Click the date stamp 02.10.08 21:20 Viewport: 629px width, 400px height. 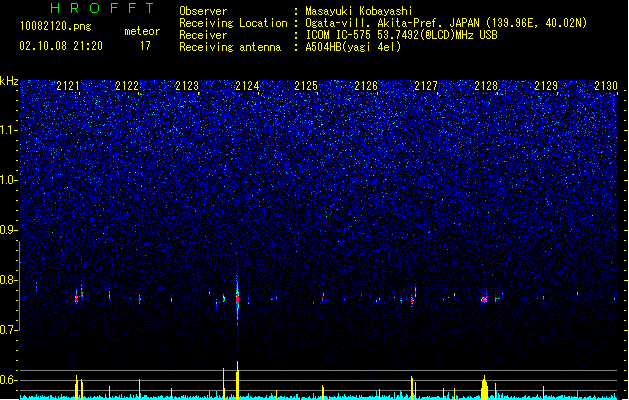[x=61, y=46]
